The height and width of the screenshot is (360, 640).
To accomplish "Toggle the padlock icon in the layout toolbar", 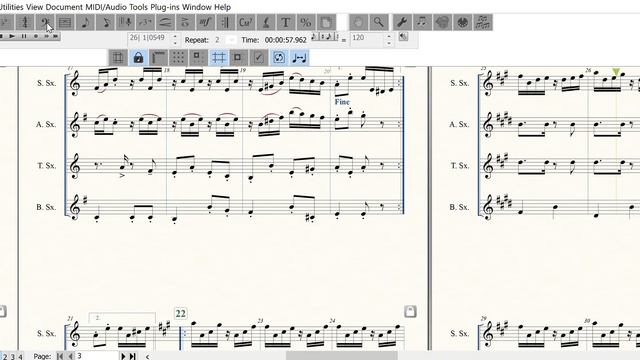I will point(138,58).
